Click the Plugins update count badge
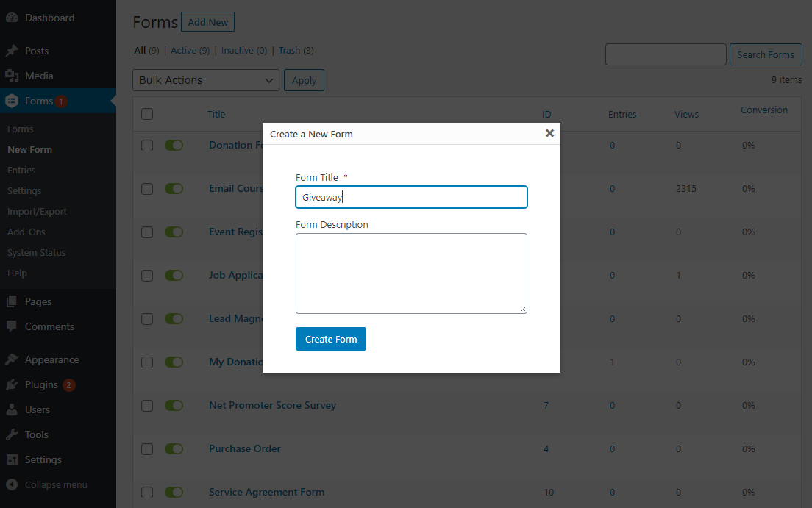Viewport: 812px width, 508px height. [68, 384]
